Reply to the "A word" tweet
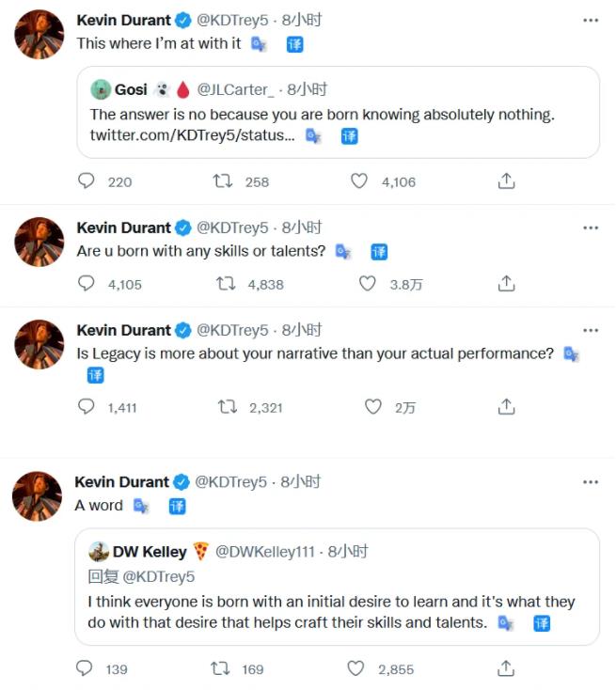 (x=86, y=668)
